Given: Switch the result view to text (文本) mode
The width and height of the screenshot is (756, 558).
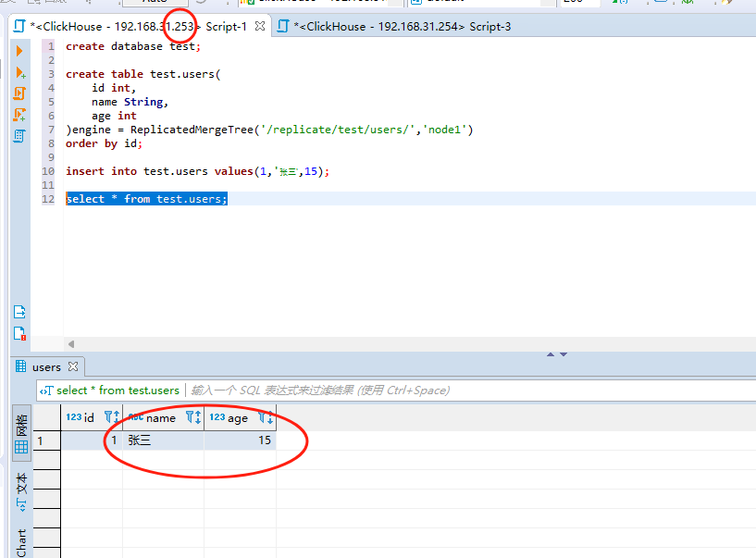Looking at the screenshot, I should click(21, 493).
